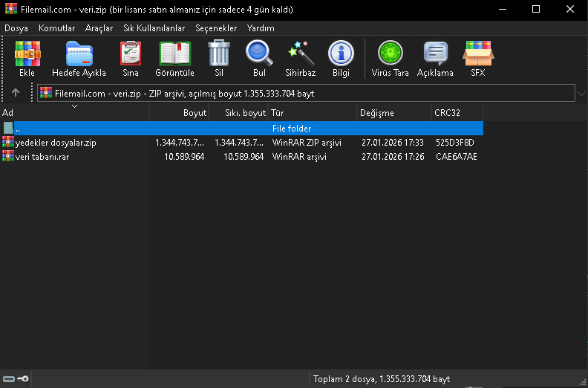This screenshot has height=388, width=588.
Task: Open the Görüntüle view icon
Action: (174, 54)
